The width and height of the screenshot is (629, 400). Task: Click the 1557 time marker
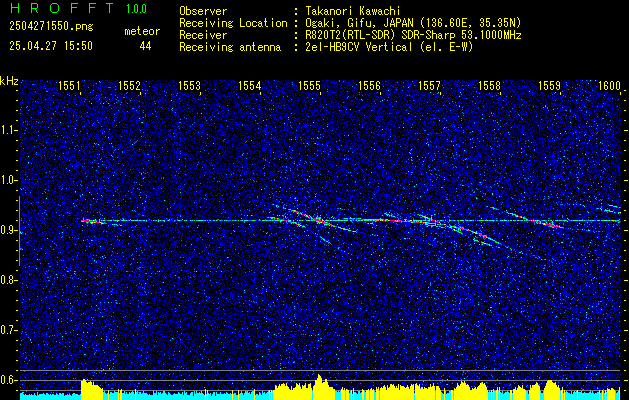click(x=429, y=85)
